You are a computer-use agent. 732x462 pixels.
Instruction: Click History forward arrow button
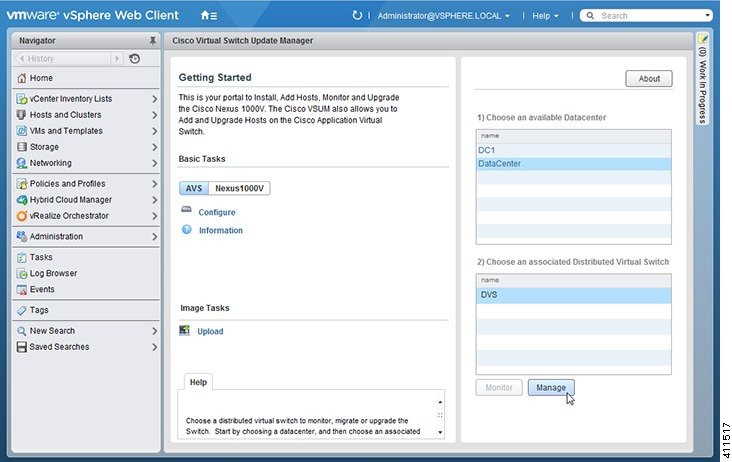point(117,58)
